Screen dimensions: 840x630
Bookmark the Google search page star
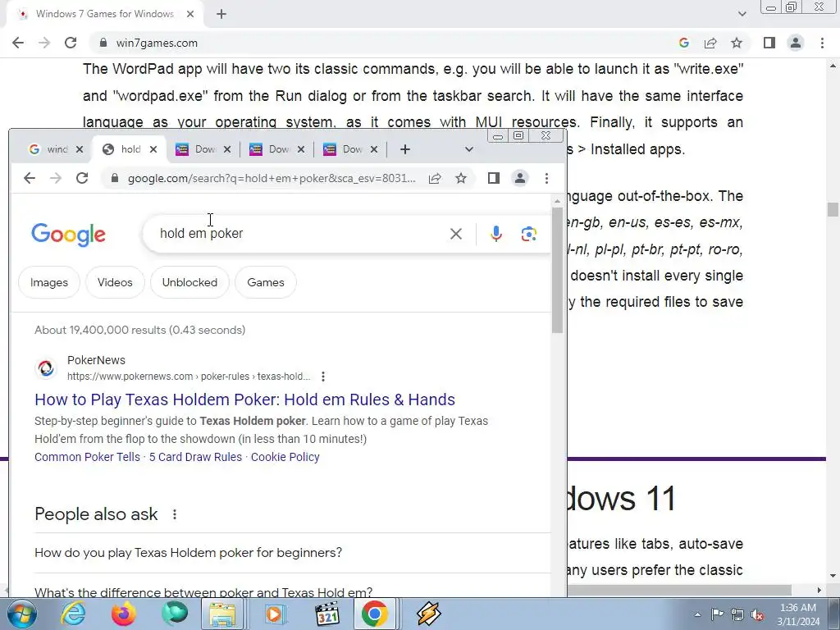[461, 178]
